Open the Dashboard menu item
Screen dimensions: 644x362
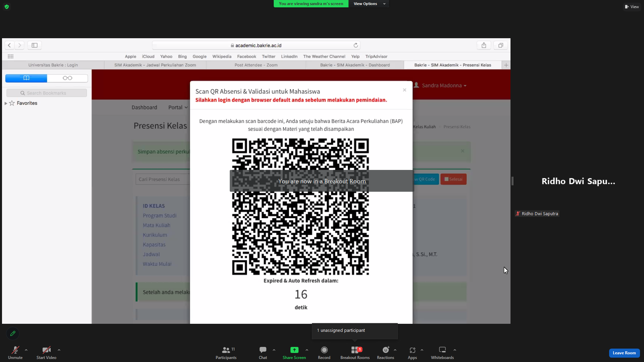coord(144,107)
